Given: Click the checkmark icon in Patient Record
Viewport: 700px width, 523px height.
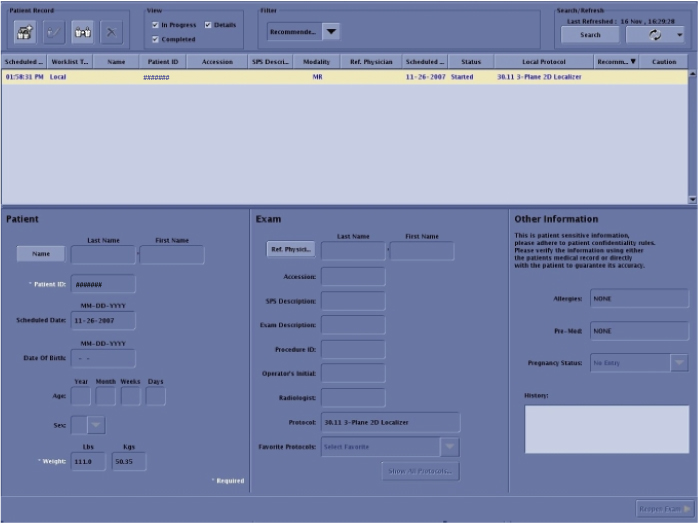Looking at the screenshot, I should 54,34.
